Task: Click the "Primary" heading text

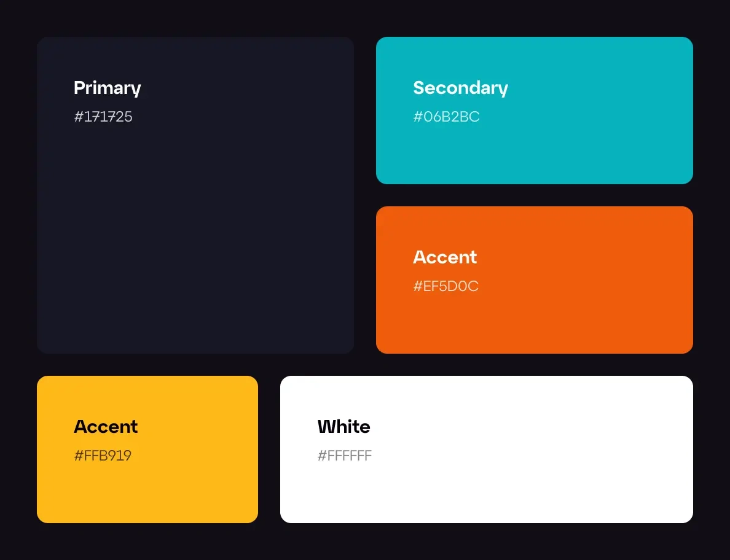Action: [108, 88]
